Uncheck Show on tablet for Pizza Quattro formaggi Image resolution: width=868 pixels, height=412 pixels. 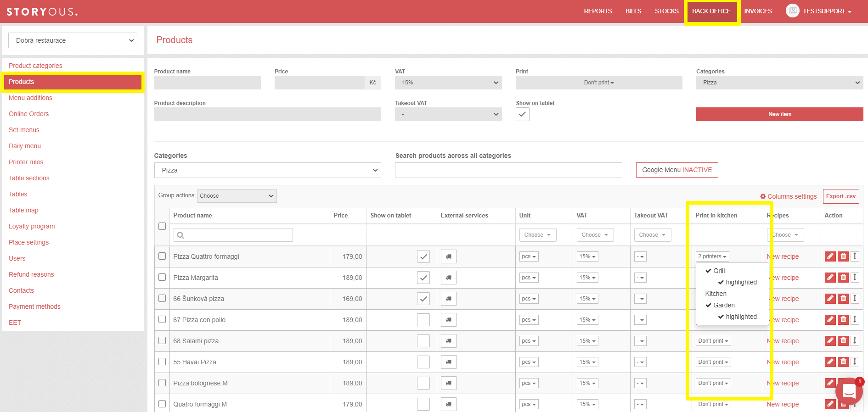tap(423, 256)
